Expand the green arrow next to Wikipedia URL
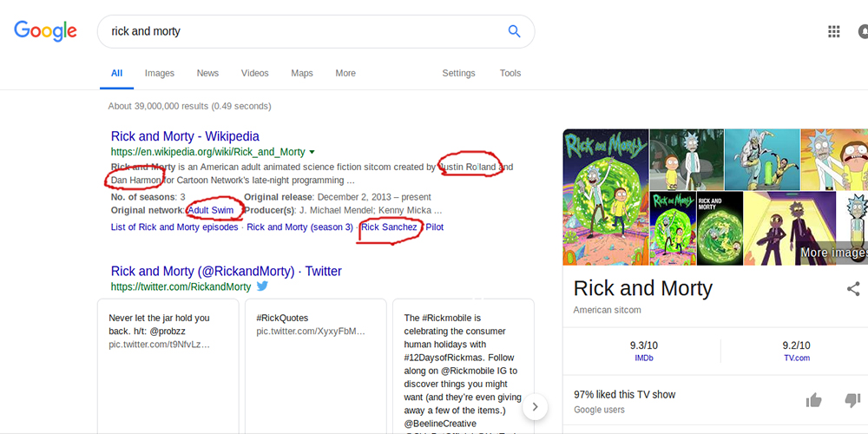This screenshot has height=434, width=868. point(312,152)
